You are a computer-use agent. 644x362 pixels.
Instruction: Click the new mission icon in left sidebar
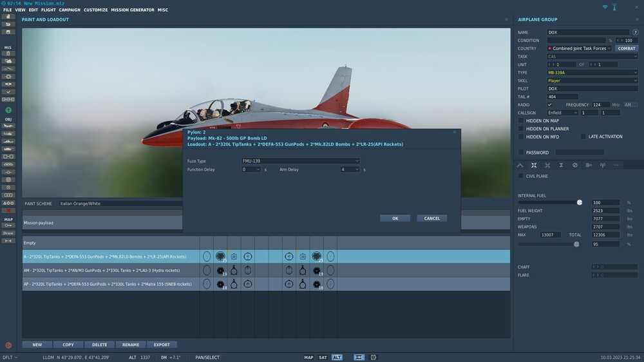(x=8, y=17)
